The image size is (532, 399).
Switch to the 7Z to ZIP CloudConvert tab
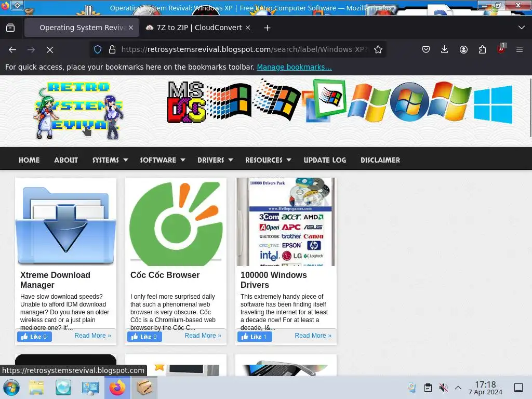point(198,28)
